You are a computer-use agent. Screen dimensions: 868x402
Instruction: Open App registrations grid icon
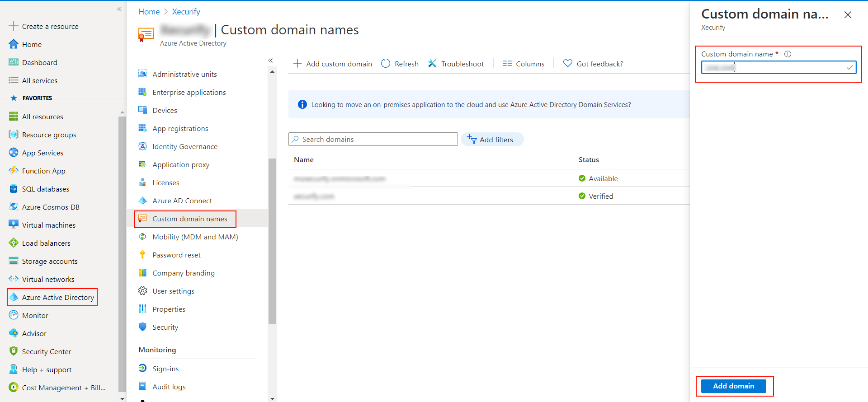click(x=142, y=128)
